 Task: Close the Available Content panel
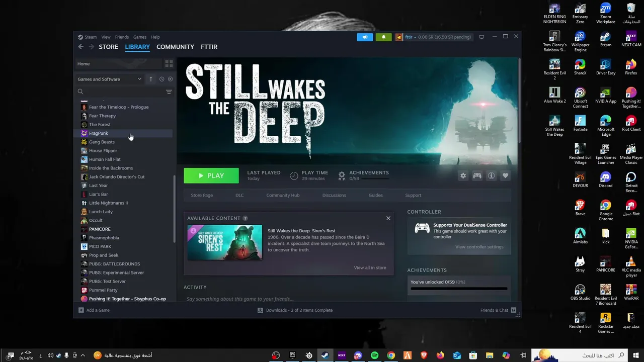click(388, 218)
